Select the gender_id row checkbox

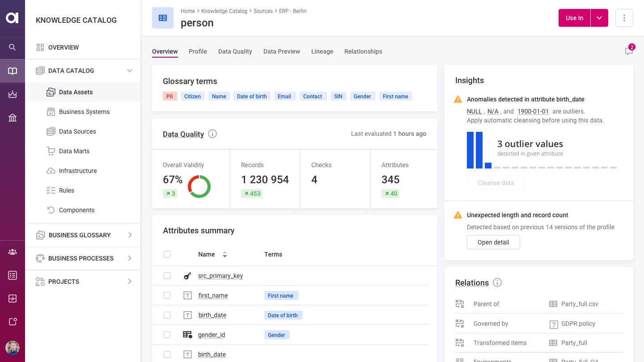coord(167,335)
